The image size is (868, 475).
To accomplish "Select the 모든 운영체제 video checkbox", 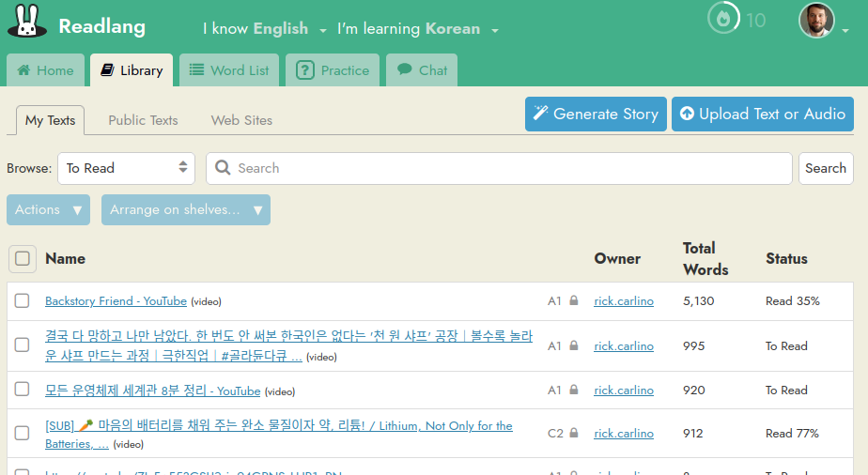I will (x=23, y=390).
